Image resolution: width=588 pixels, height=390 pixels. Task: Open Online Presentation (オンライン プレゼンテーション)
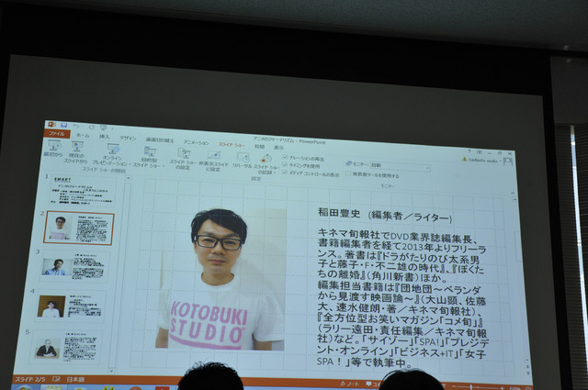111,155
